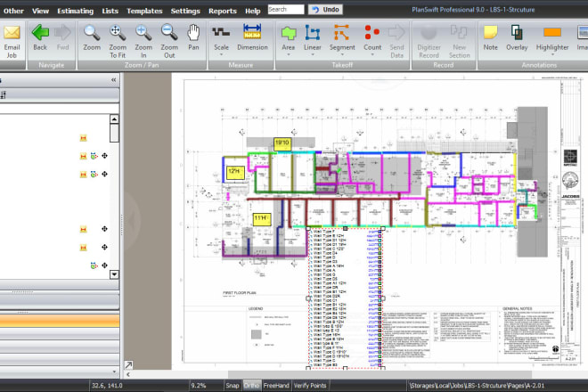Screen dimensions: 588x392
Task: Open the dropdown arrow under Linear
Action: click(313, 54)
